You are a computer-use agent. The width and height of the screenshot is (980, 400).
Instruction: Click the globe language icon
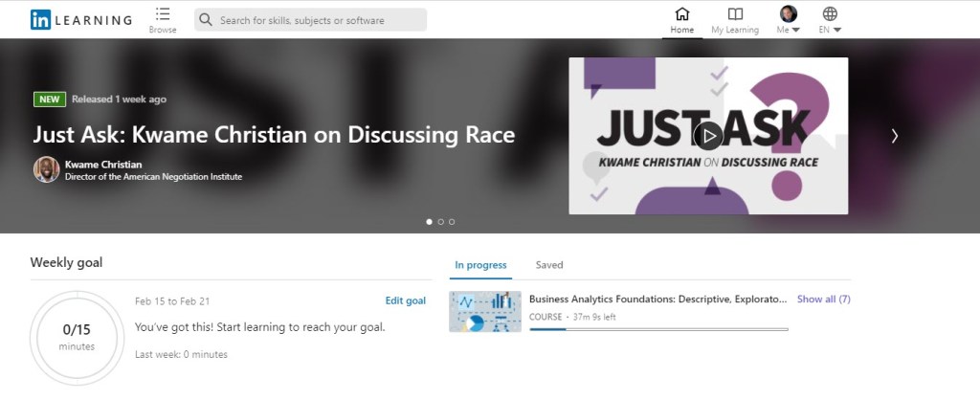830,13
